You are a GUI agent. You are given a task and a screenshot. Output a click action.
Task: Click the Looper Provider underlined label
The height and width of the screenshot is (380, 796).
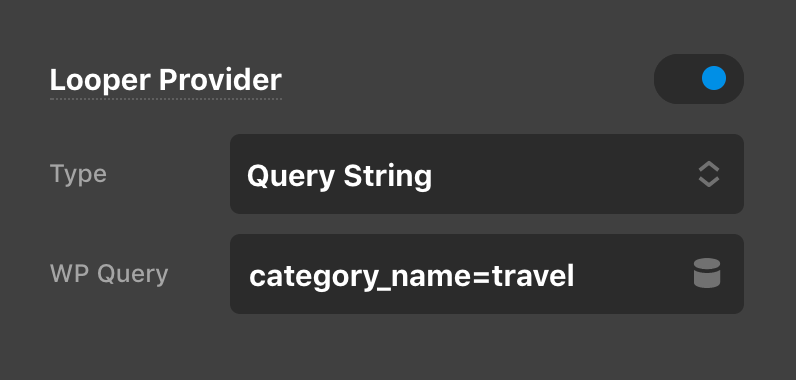165,80
